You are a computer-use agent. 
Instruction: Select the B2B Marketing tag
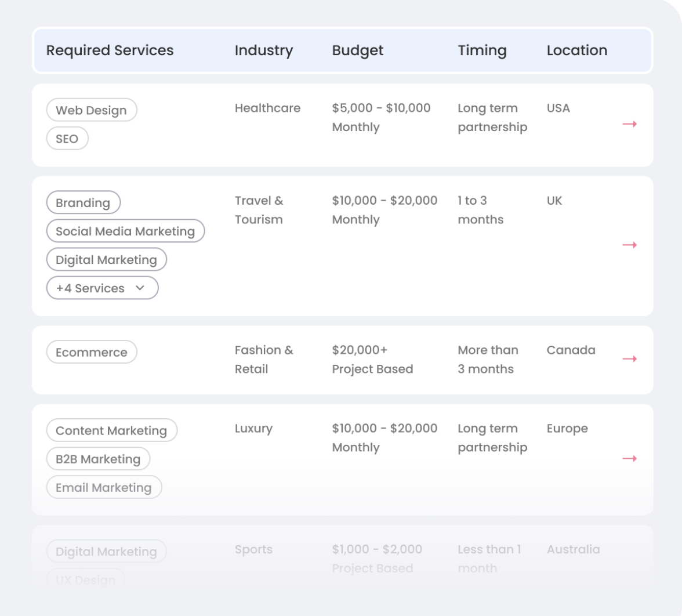[x=98, y=459]
